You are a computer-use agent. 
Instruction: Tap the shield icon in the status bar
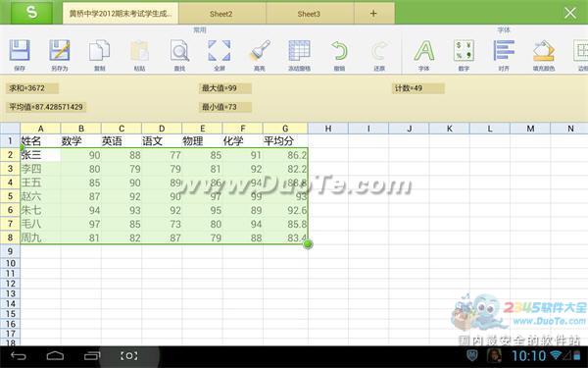coord(471,355)
